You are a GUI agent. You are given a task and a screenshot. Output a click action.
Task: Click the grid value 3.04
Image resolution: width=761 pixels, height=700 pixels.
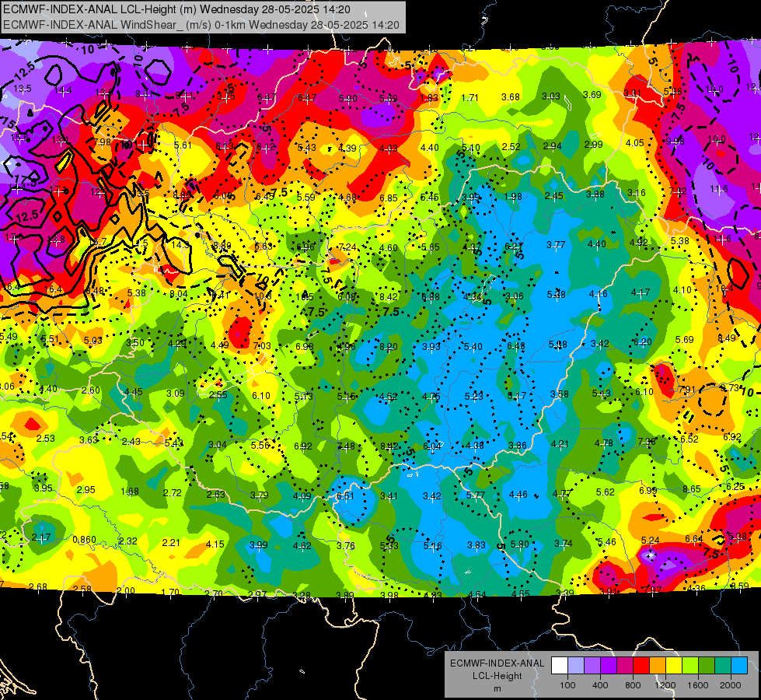point(218,444)
